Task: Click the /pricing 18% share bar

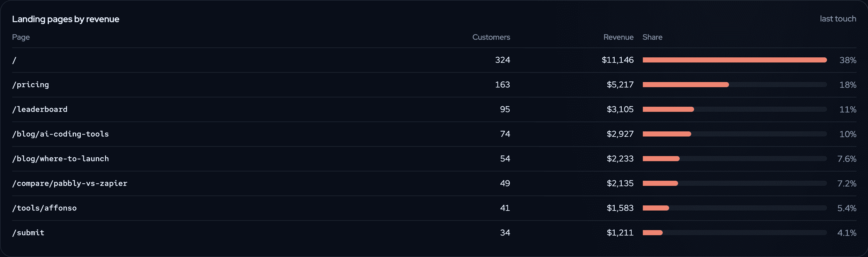Action: coord(734,85)
